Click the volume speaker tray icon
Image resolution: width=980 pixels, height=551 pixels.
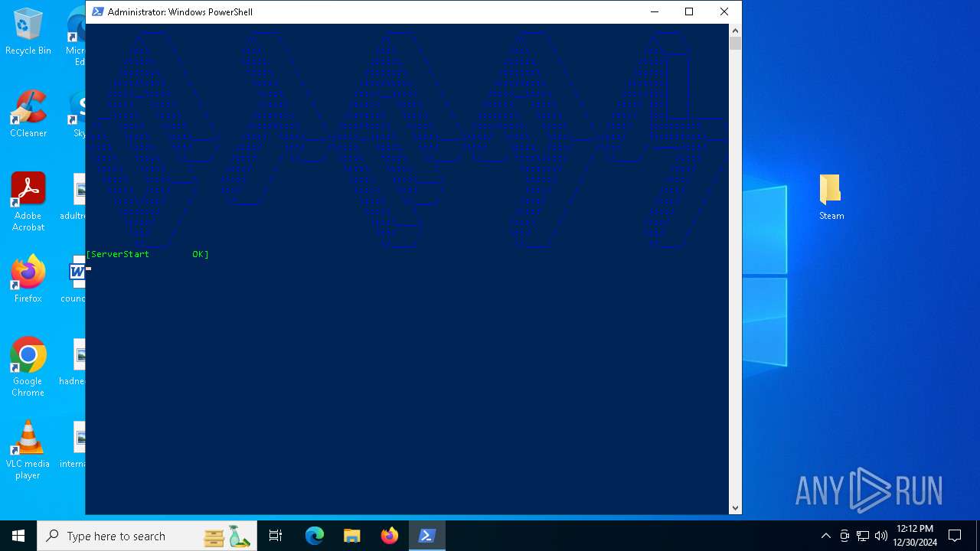click(881, 536)
